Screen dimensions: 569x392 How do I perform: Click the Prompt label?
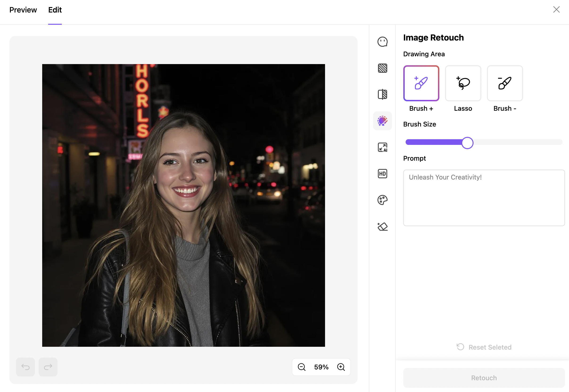414,158
